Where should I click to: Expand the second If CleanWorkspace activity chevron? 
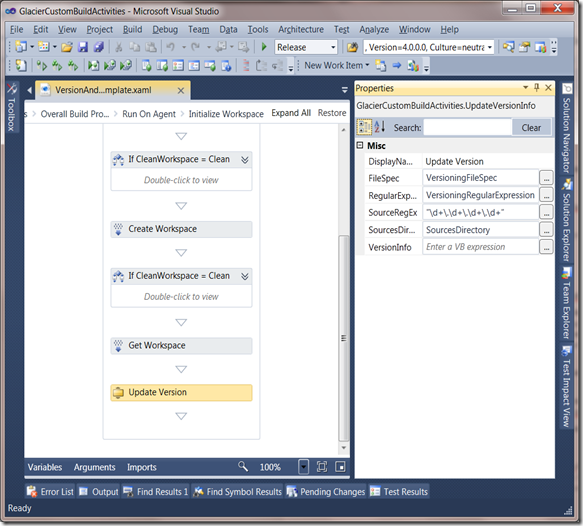[x=244, y=276]
